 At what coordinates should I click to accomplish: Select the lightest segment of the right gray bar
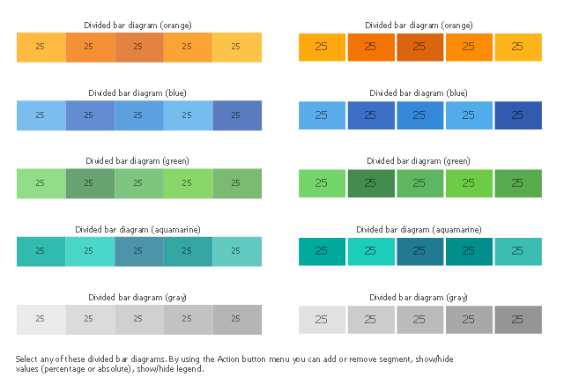[x=322, y=319]
